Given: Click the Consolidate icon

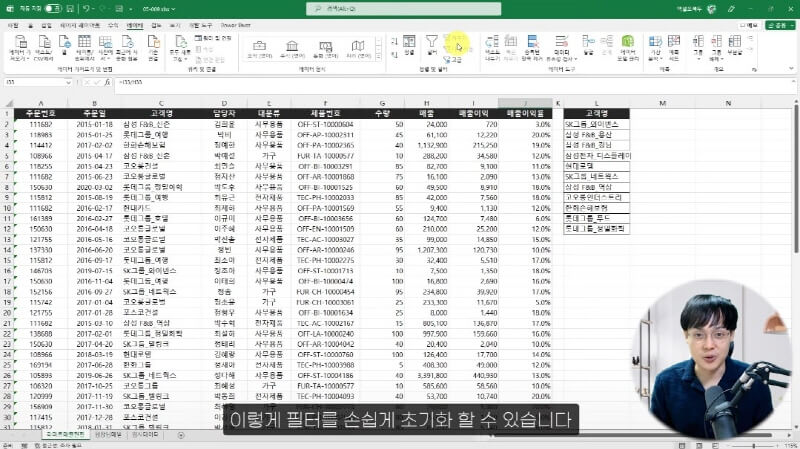Looking at the screenshot, I should [x=589, y=45].
